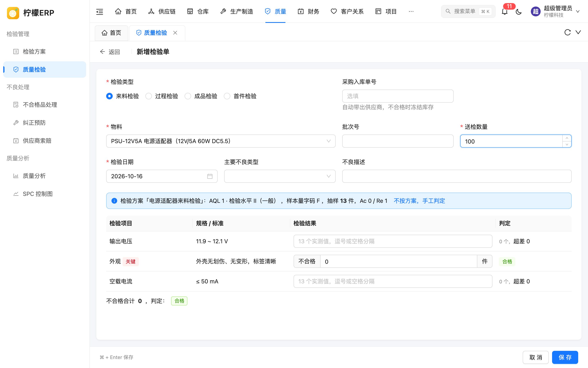Open 供应链 top menu
588x368 pixels.
[162, 11]
